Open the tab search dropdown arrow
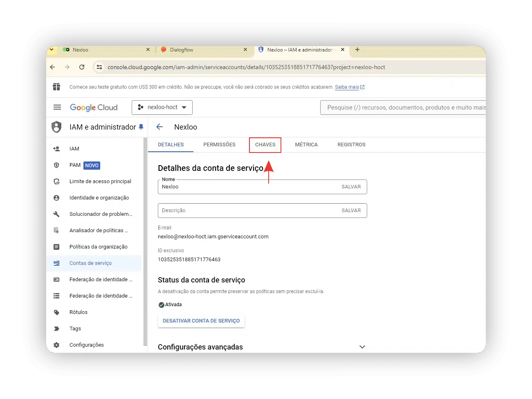Screen dimensions: 532x399 [52, 49]
